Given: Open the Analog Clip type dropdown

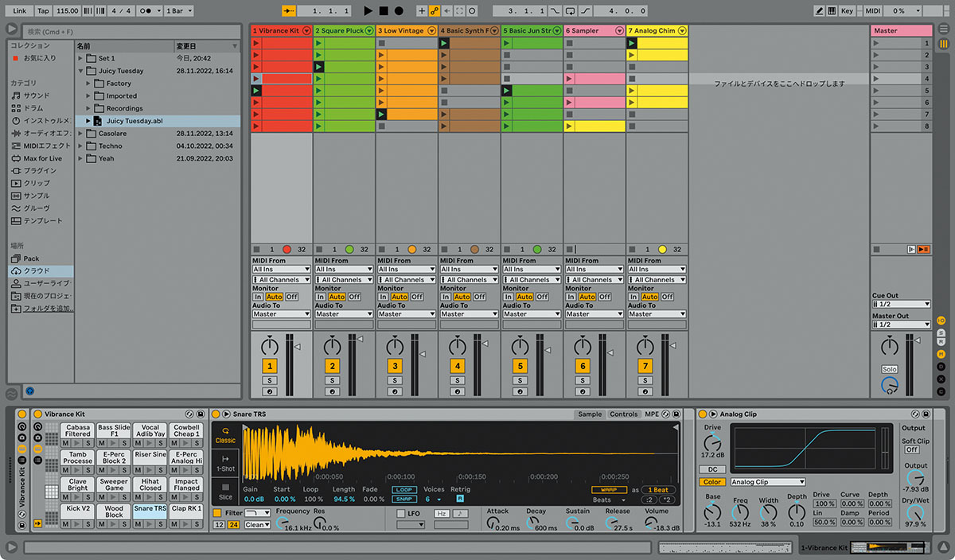Looking at the screenshot, I should [768, 482].
